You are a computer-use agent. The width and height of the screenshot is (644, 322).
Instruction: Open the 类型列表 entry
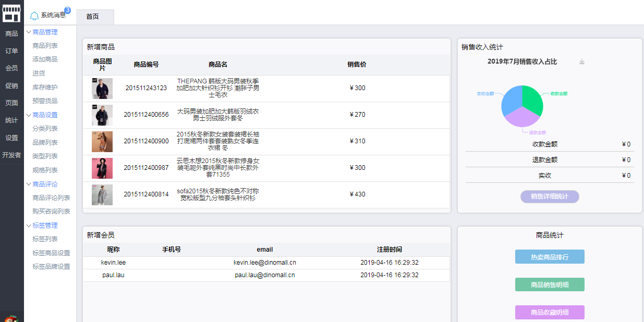click(45, 156)
